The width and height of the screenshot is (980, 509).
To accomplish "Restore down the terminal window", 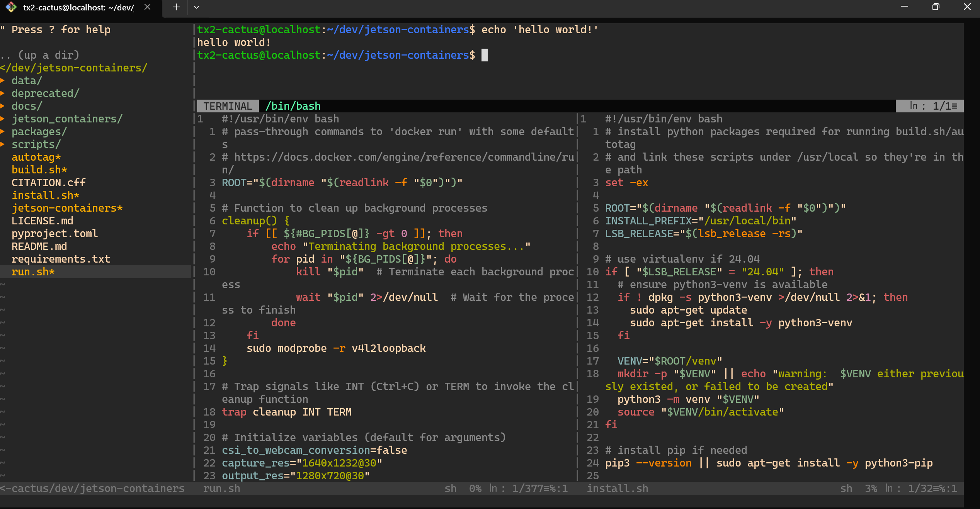I will point(936,7).
